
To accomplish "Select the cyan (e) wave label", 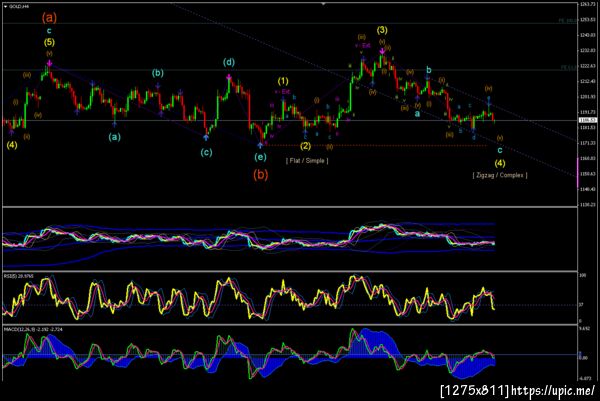I will pos(260,157).
